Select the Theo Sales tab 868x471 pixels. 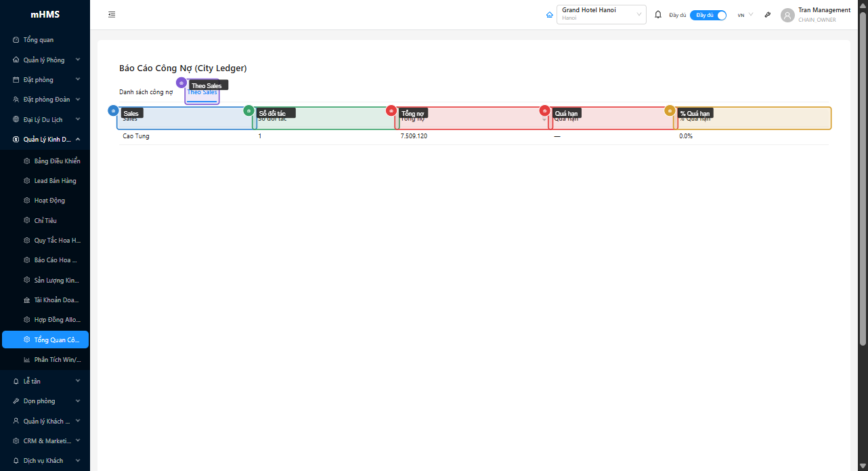tap(202, 93)
